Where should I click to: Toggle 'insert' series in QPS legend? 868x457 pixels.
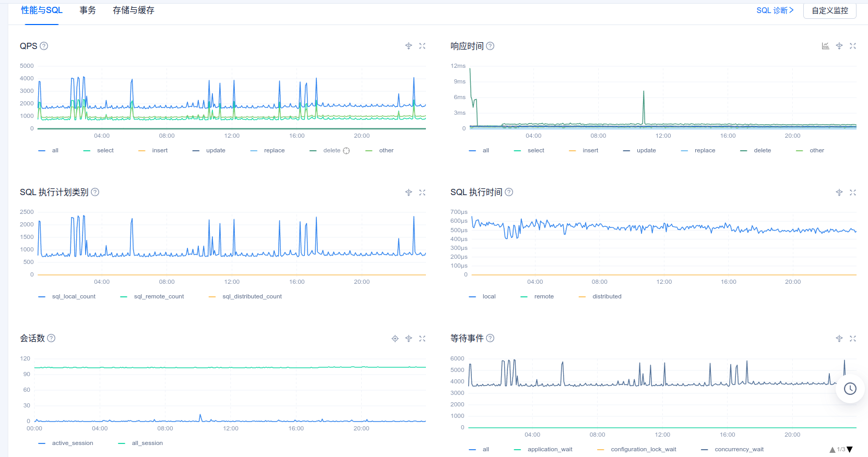click(x=153, y=150)
